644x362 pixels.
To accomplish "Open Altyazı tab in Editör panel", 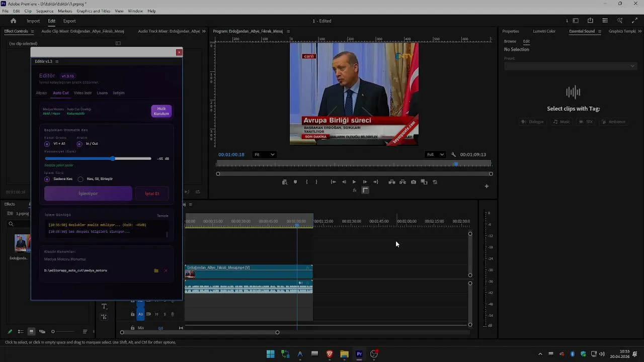I will tap(41, 93).
